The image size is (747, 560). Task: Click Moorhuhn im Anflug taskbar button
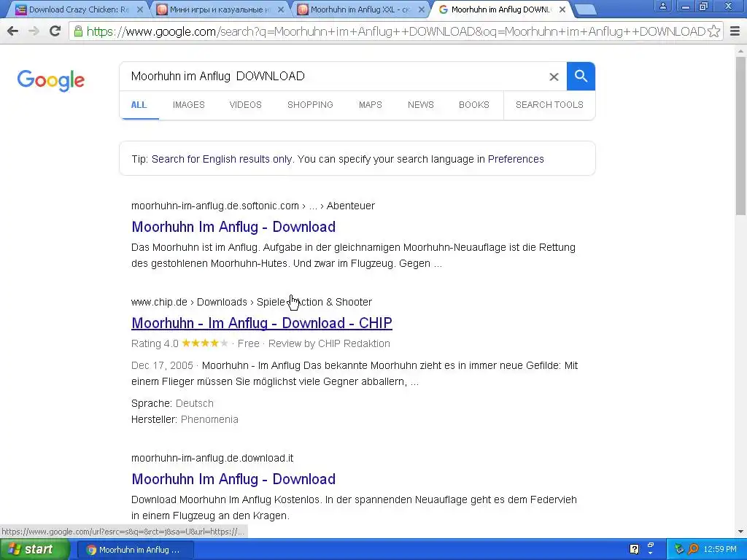click(x=135, y=550)
